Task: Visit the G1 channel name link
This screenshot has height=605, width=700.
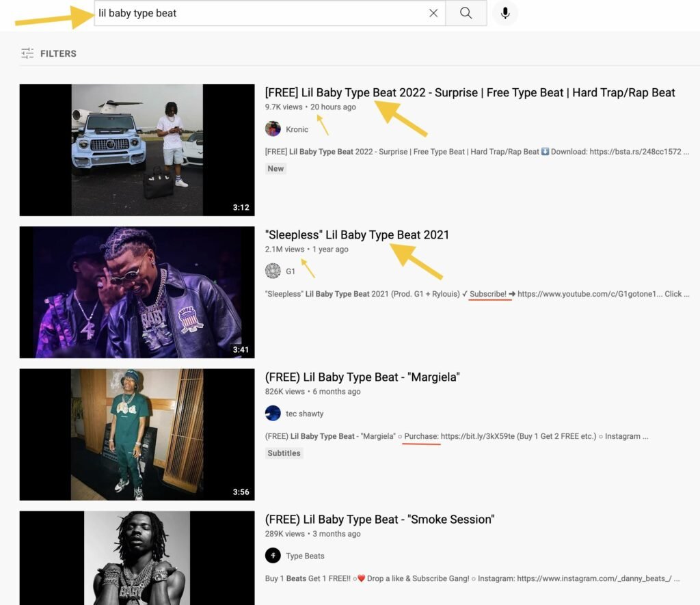Action: 290,271
